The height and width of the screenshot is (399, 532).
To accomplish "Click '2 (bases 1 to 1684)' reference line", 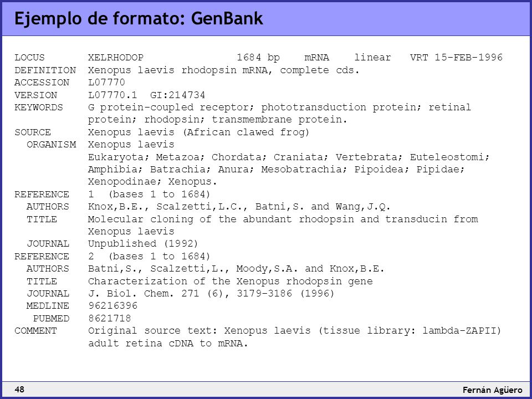I will 149,256.
